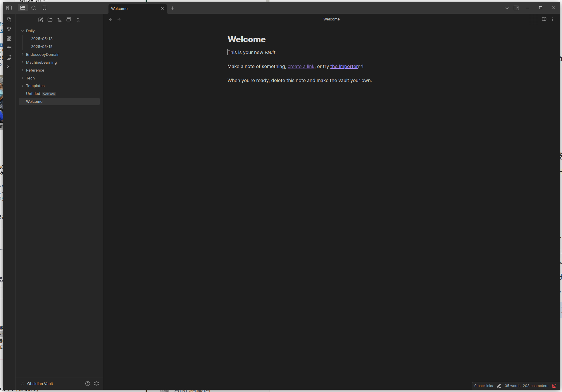Collapse the Daily folder
Image resolution: width=562 pixels, height=392 pixels.
(23, 31)
